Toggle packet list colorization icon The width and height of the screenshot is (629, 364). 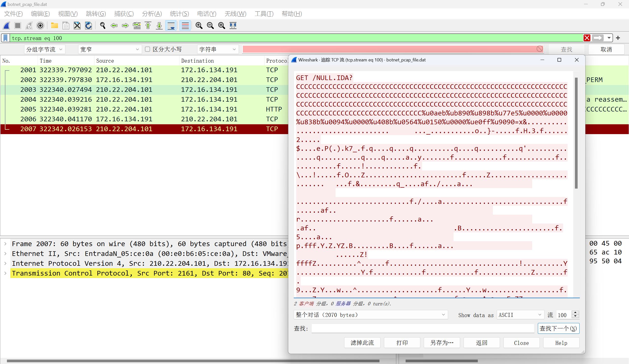coord(185,26)
